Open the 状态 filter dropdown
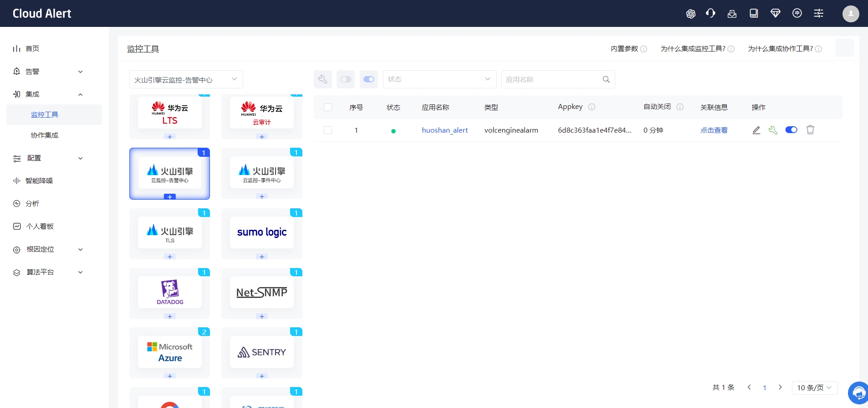 click(x=439, y=79)
